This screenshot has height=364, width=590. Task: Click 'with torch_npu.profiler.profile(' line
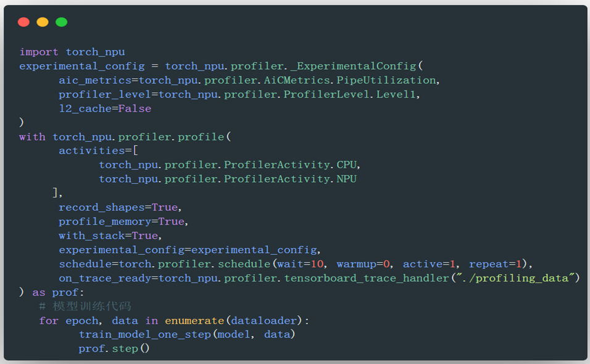click(x=125, y=137)
